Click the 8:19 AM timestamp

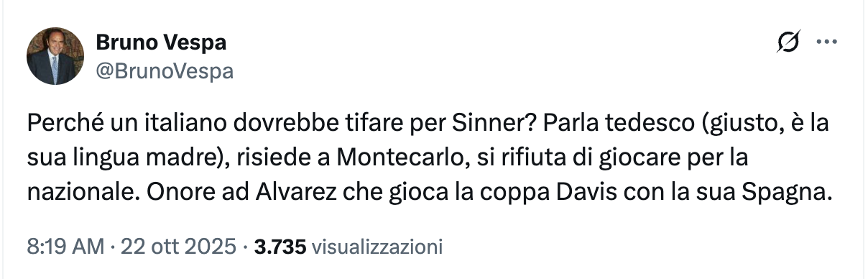[x=65, y=247]
